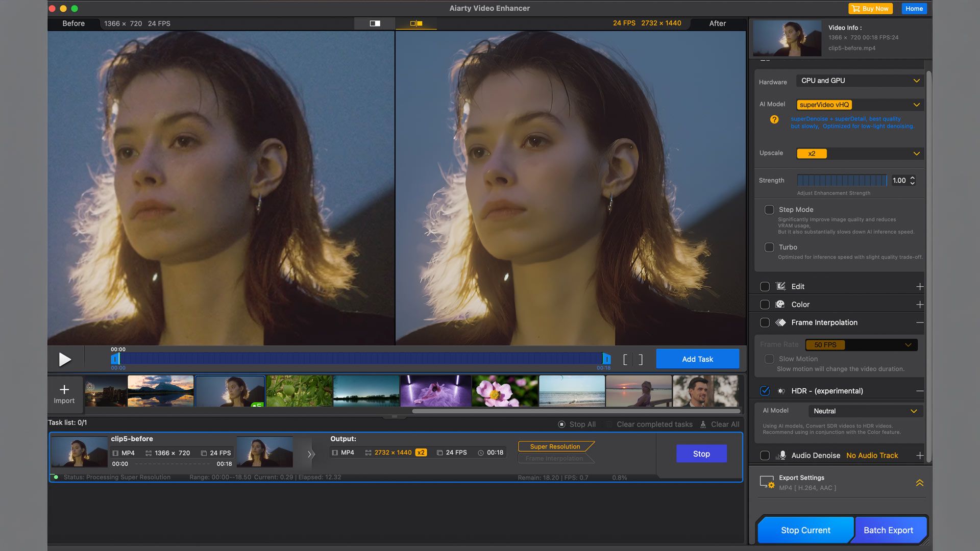The height and width of the screenshot is (551, 980).
Task: Open the Upscale x2 dropdown
Action: pyautogui.click(x=860, y=154)
